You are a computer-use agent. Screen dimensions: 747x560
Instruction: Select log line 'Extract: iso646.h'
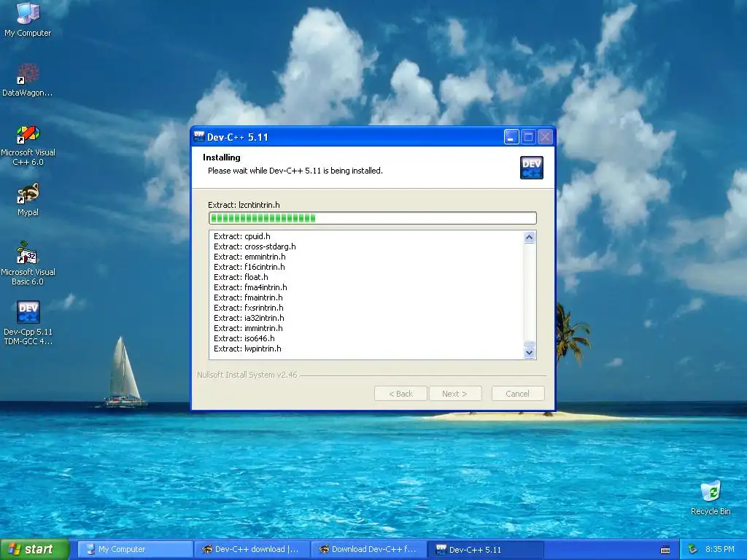[244, 338]
